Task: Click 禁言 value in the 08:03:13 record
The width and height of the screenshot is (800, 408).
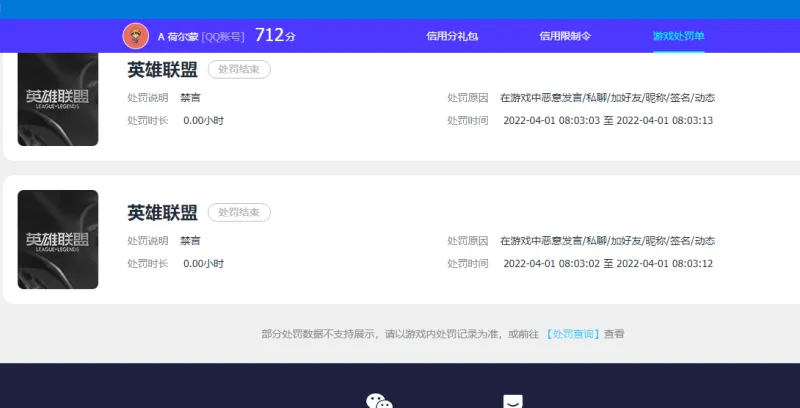Action: pos(190,98)
